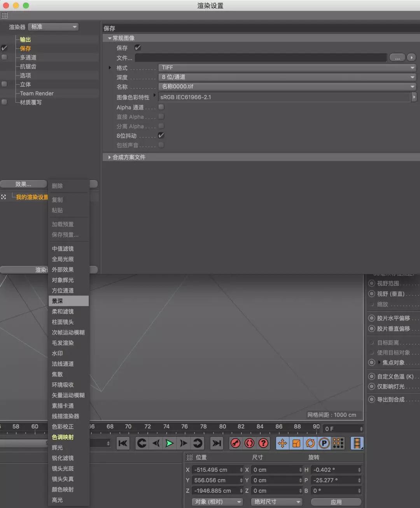
Task: Toggle the 8位抖动 checkbox
Action: click(x=161, y=135)
